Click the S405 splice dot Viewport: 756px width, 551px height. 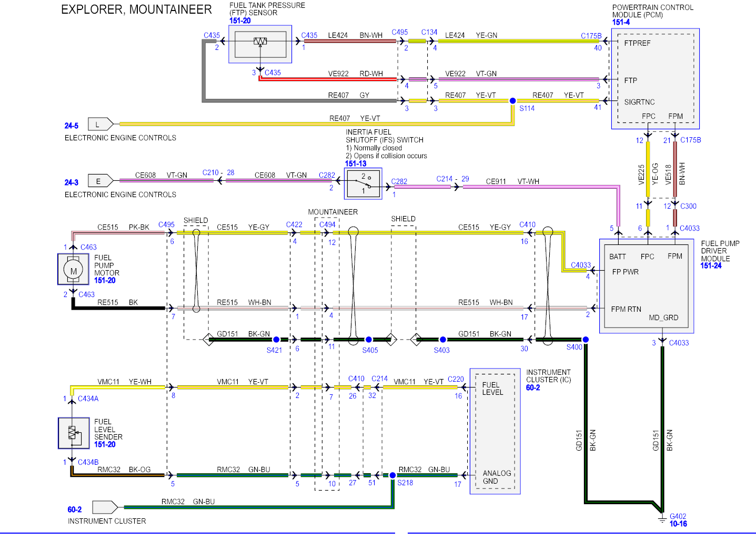[x=369, y=340]
